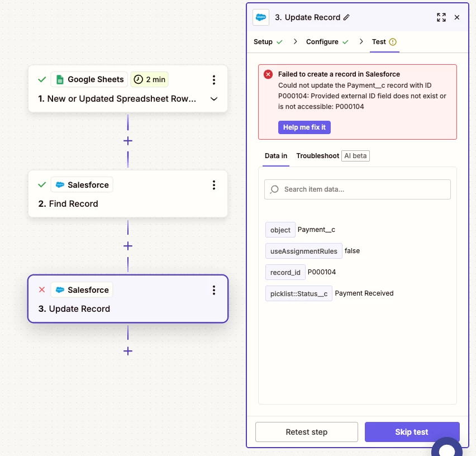Expand the step panel to full screen
The width and height of the screenshot is (476, 456).
point(441,17)
